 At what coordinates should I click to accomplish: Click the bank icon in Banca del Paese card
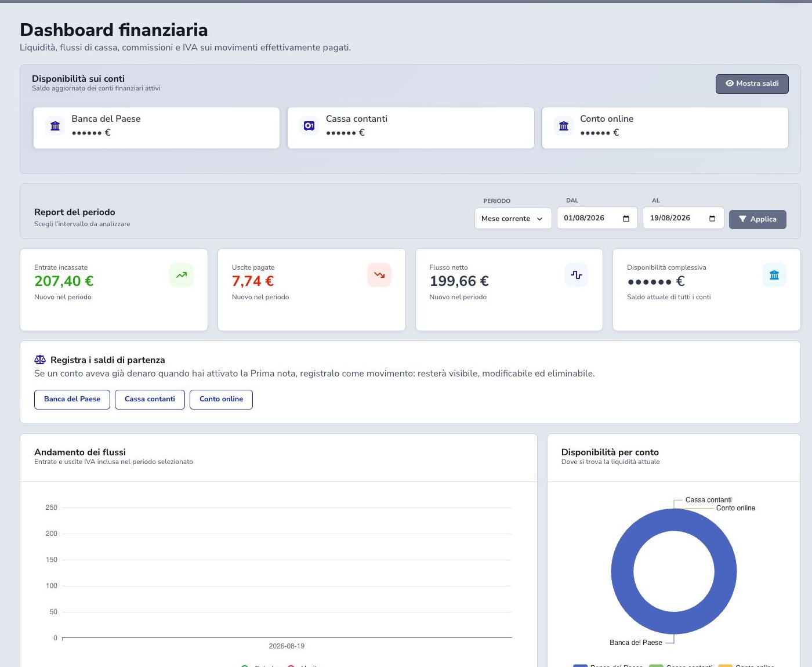click(55, 126)
